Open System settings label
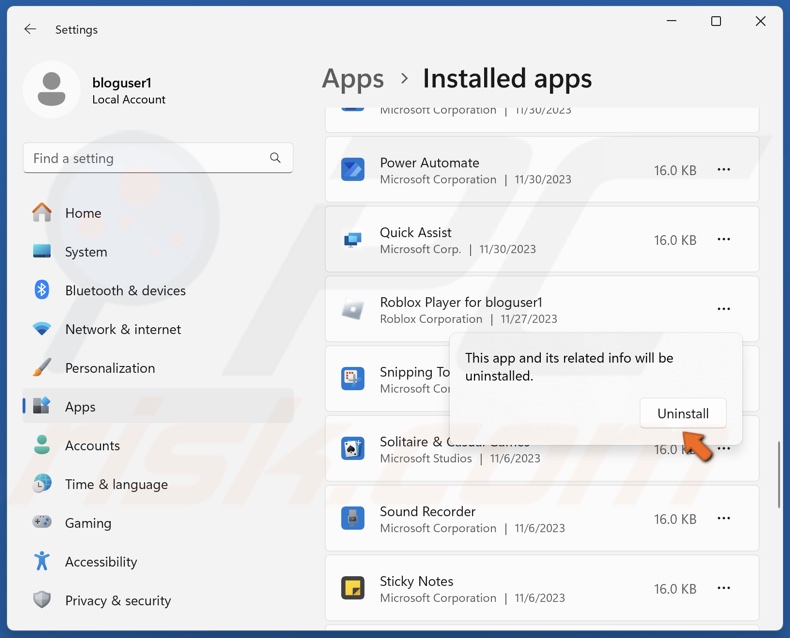 86,252
